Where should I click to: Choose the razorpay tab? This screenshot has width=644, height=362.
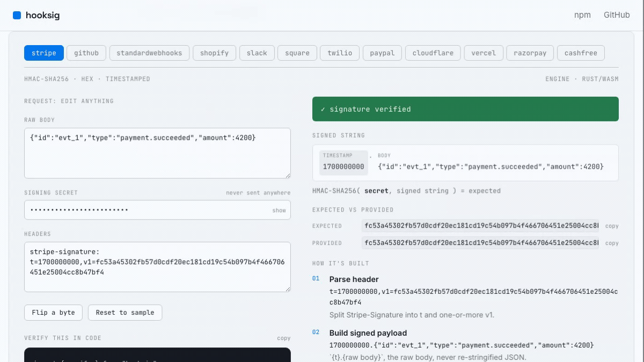point(530,53)
